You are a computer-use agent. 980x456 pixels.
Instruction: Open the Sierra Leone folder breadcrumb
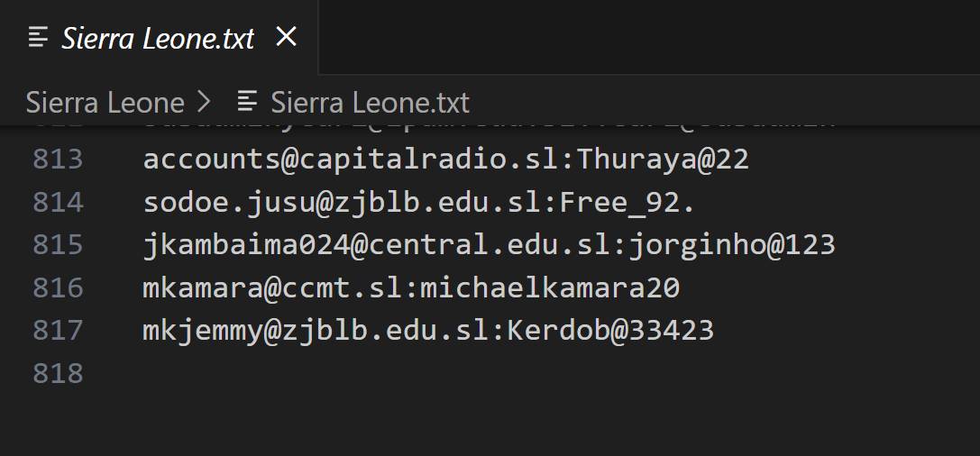(x=105, y=102)
